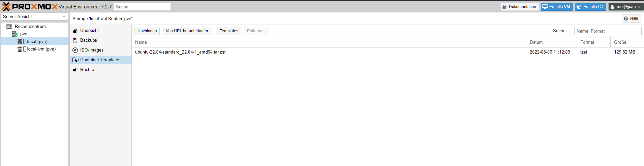Click the monitor icon in Erstelle VM
Viewport: 644px width, 166px height.
pos(545,7)
